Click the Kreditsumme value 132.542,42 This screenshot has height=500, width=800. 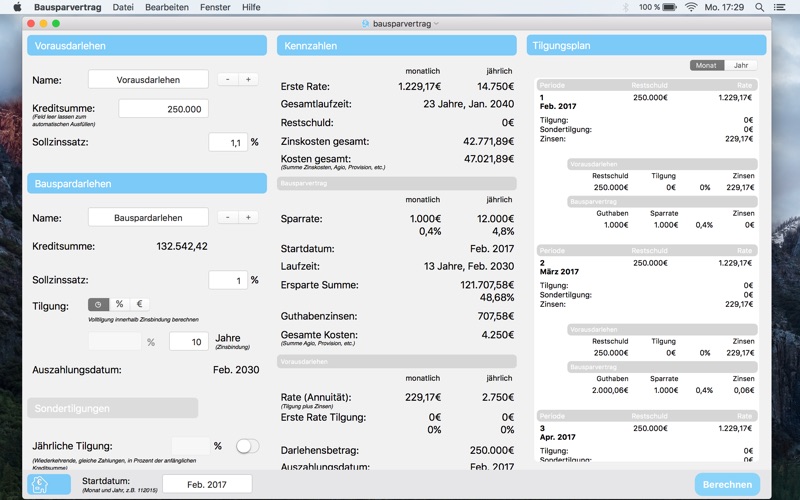point(182,246)
